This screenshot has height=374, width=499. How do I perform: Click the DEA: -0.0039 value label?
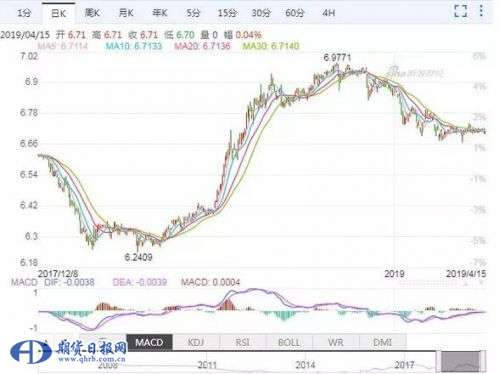pos(140,282)
